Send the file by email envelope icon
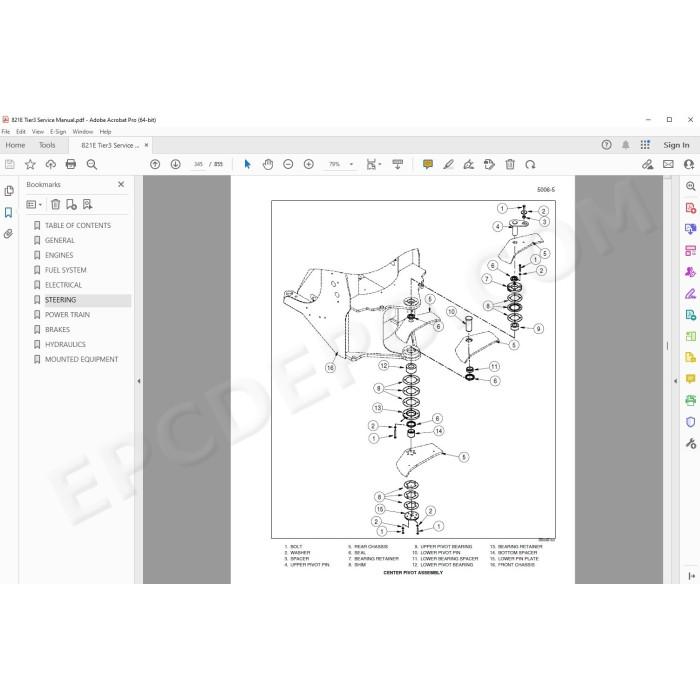 668,164
